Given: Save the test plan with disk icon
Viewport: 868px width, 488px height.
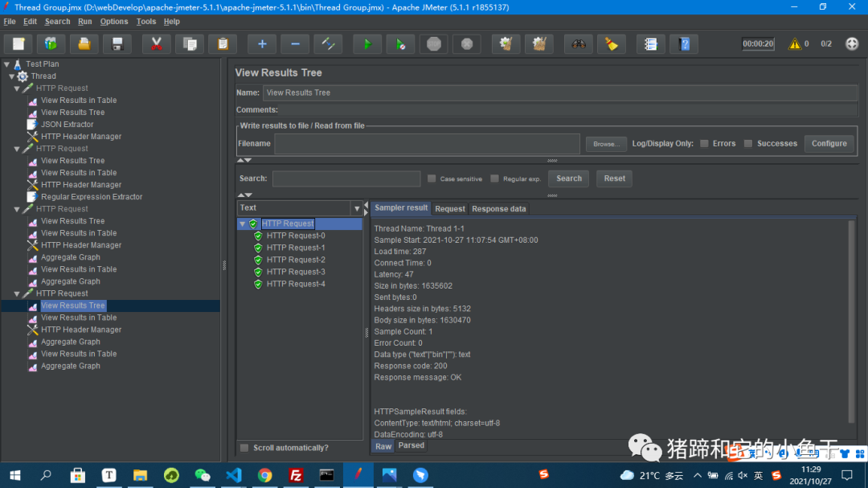Looking at the screenshot, I should (x=117, y=43).
